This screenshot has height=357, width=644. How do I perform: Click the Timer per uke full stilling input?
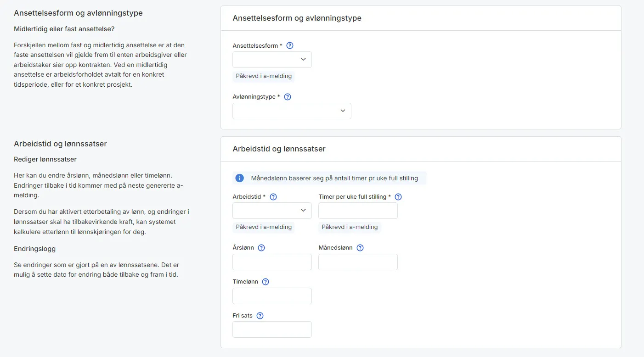[x=357, y=210]
